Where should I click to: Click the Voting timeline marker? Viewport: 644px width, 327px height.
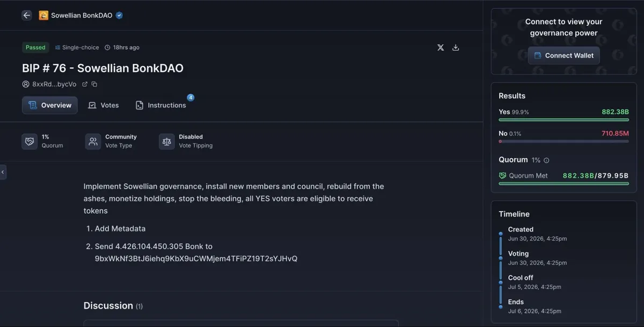501,258
